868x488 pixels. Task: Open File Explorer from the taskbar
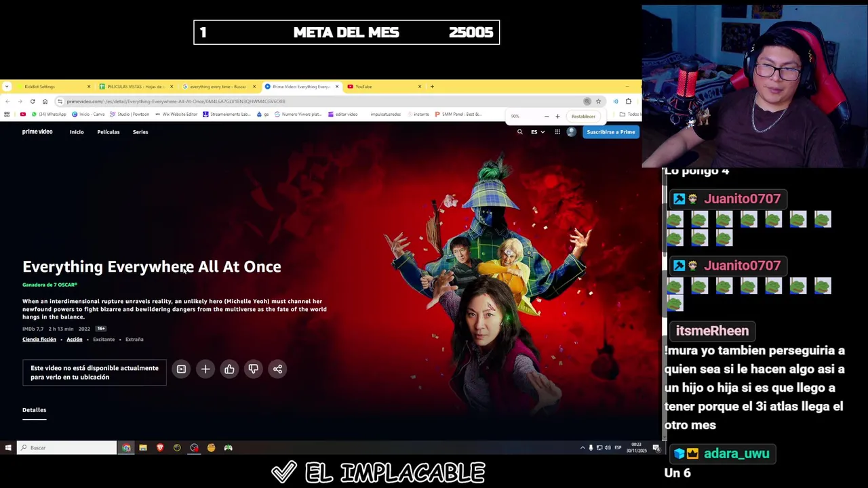(143, 448)
